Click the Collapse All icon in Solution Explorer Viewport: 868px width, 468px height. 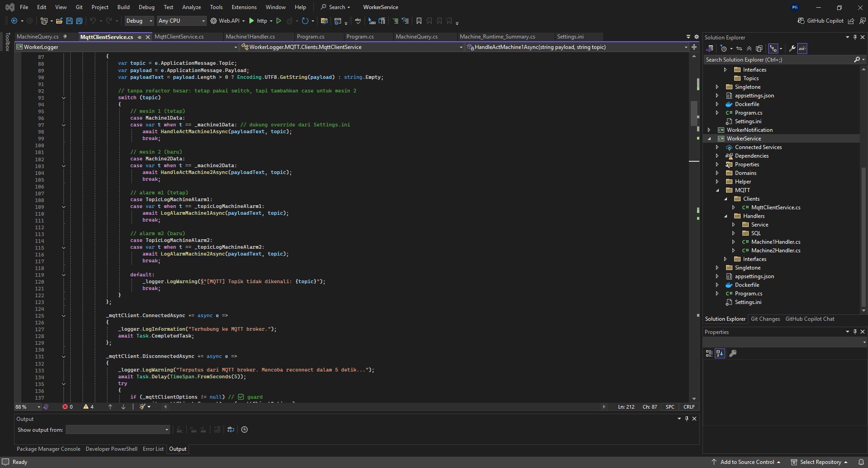pyautogui.click(x=749, y=48)
